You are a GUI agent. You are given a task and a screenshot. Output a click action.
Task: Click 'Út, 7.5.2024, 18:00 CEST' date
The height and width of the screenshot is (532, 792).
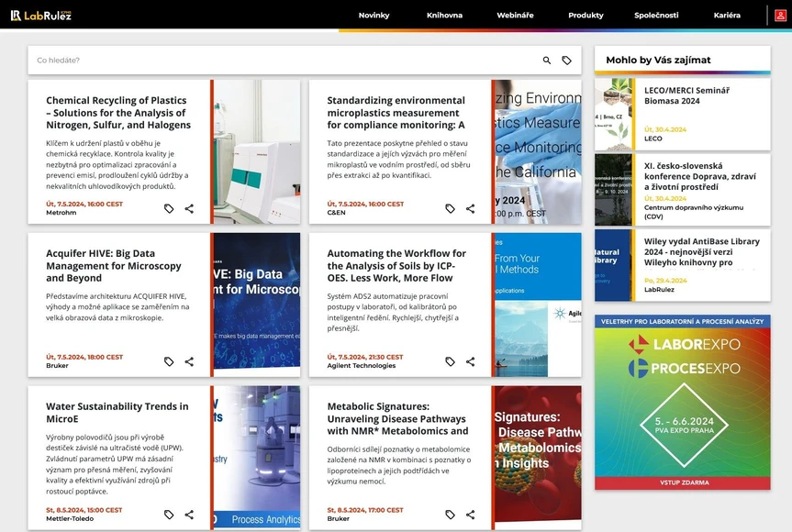coord(84,357)
